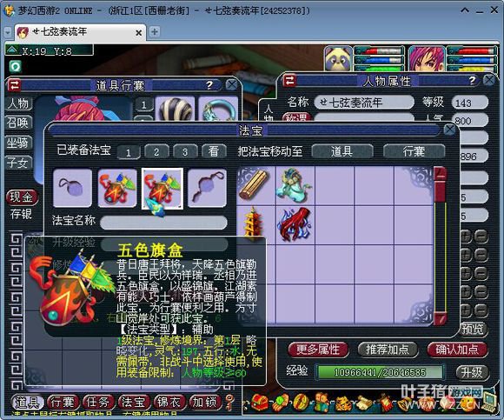The height and width of the screenshot is (420, 504).
Task: Click the page 1 button beside equipment slots
Action: point(143,105)
